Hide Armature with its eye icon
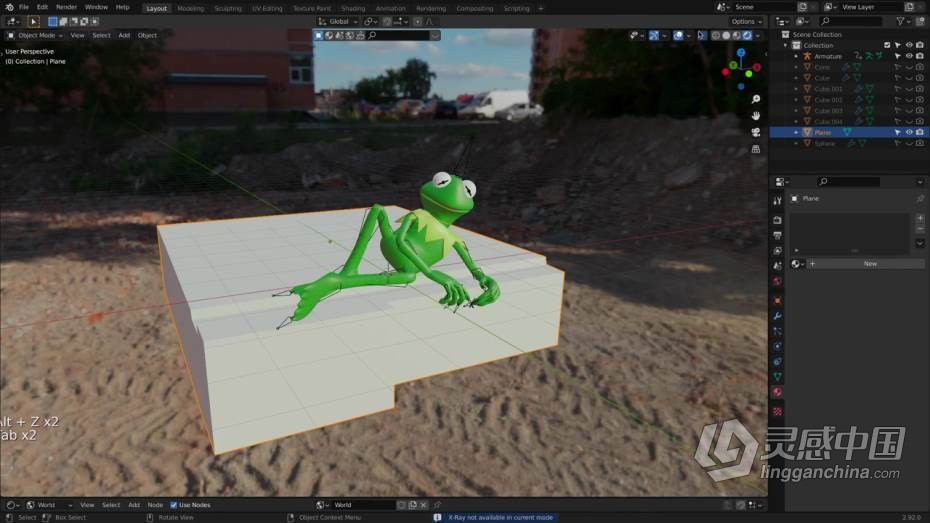This screenshot has height=523, width=930. (x=909, y=56)
